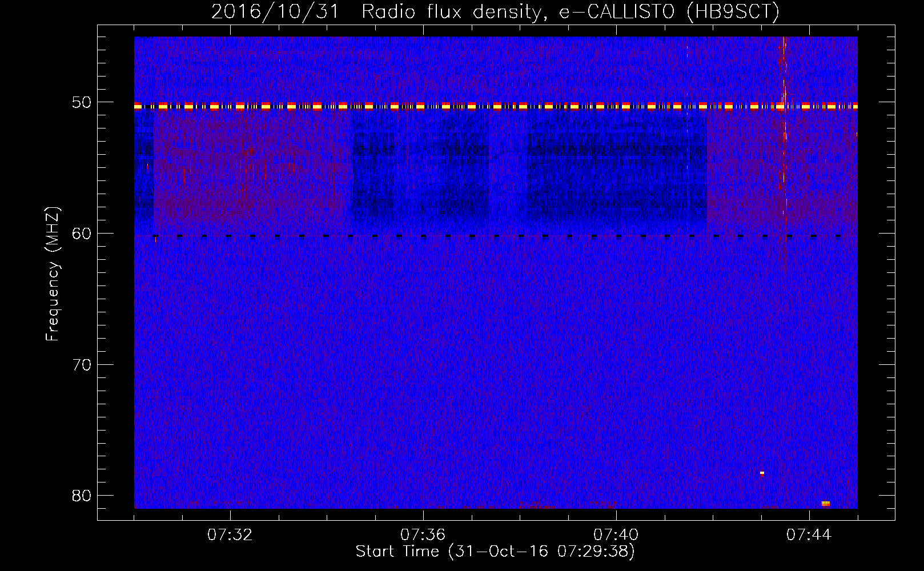
Task: Click the orange-yellow spot near 81 MHz
Action: tap(826, 504)
